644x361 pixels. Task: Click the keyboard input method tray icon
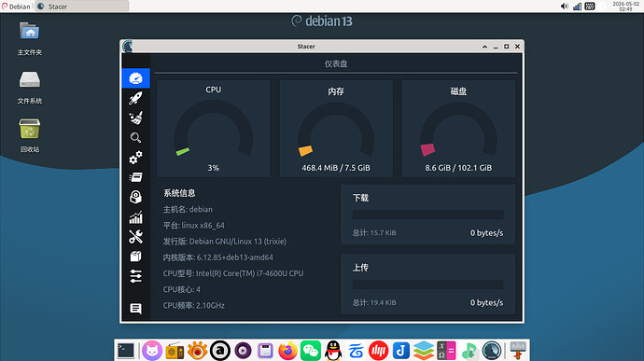point(590,7)
